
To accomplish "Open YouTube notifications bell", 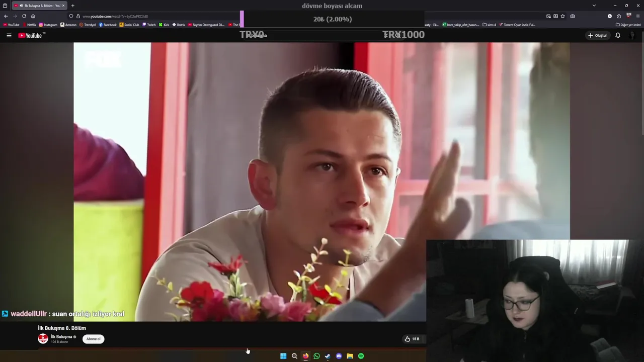I will pyautogui.click(x=618, y=35).
